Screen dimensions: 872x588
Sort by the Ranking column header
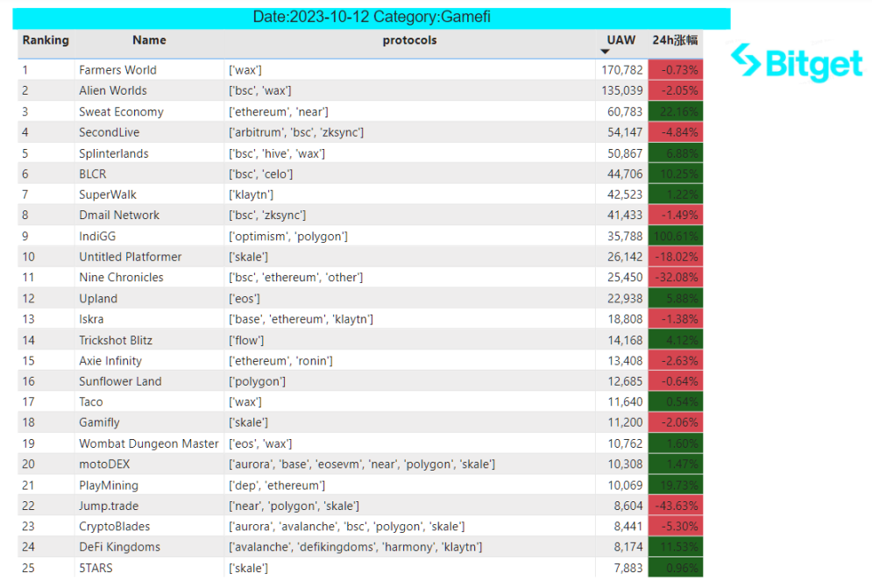pos(46,40)
